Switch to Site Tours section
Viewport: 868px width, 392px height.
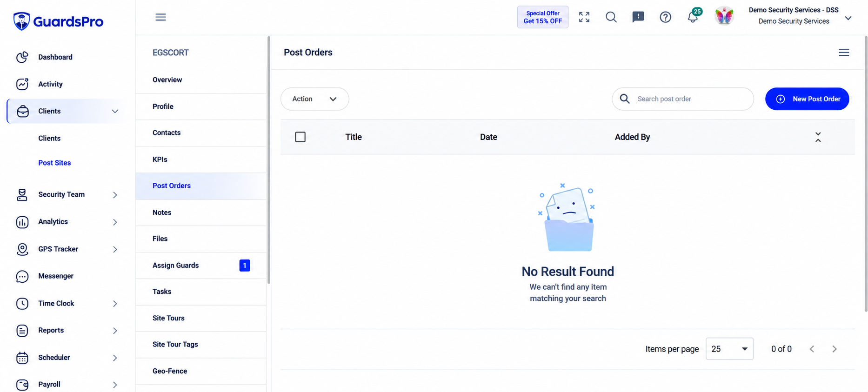click(201, 318)
